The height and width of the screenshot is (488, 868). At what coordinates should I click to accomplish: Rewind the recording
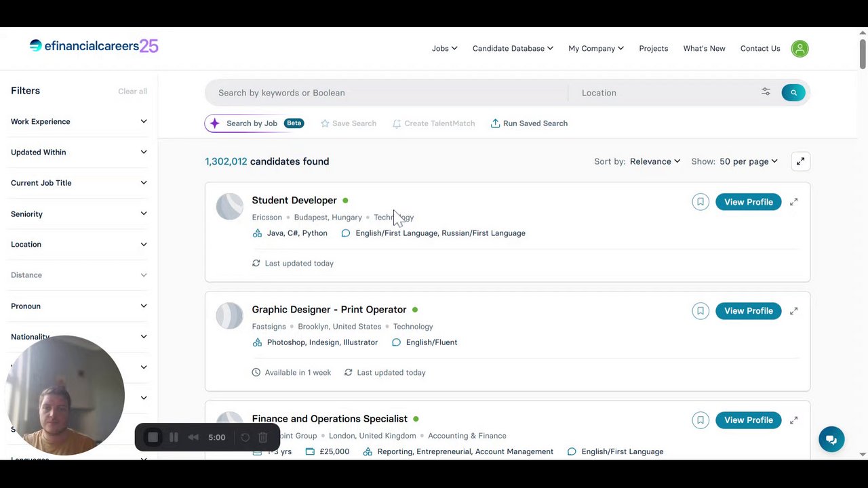[x=193, y=438]
